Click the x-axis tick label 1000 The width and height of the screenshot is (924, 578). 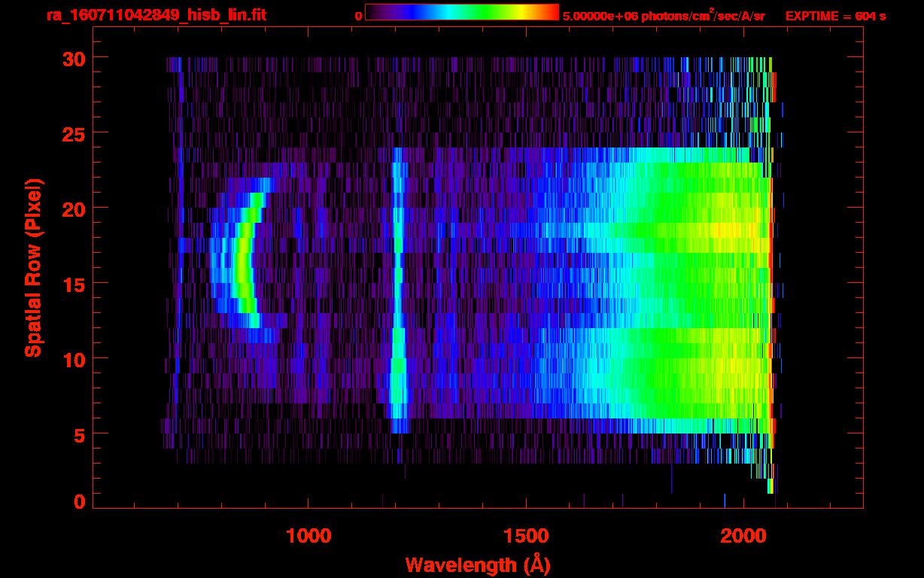(309, 536)
